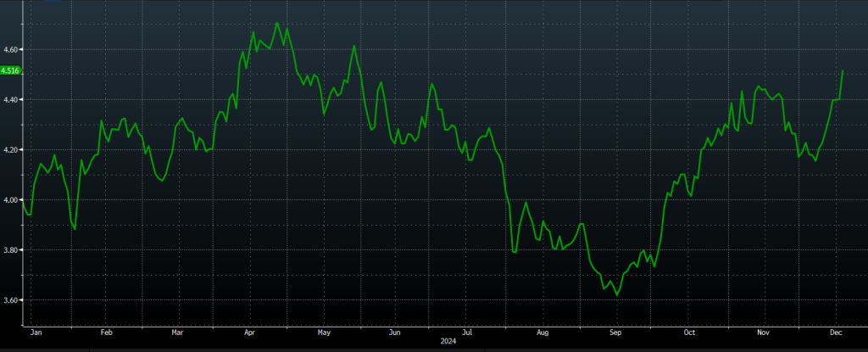The width and height of the screenshot is (868, 352).
Task: Click the May month label
Action: (x=324, y=332)
